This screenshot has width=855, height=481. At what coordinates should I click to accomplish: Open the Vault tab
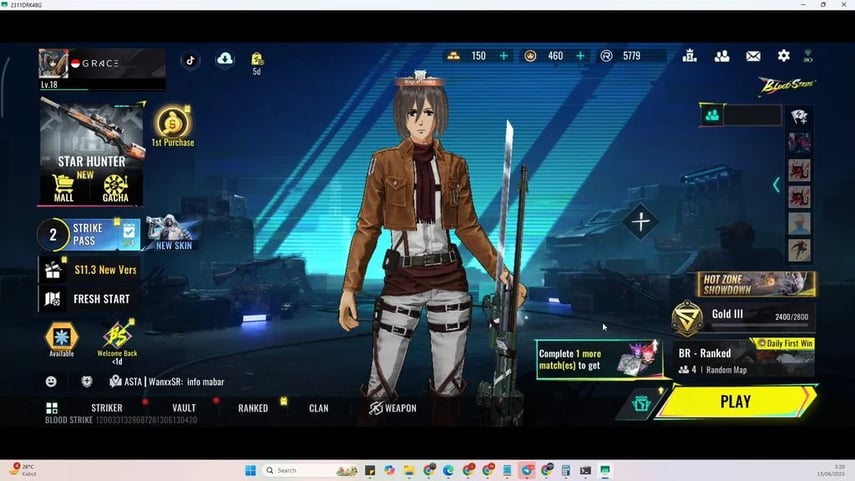pos(183,408)
